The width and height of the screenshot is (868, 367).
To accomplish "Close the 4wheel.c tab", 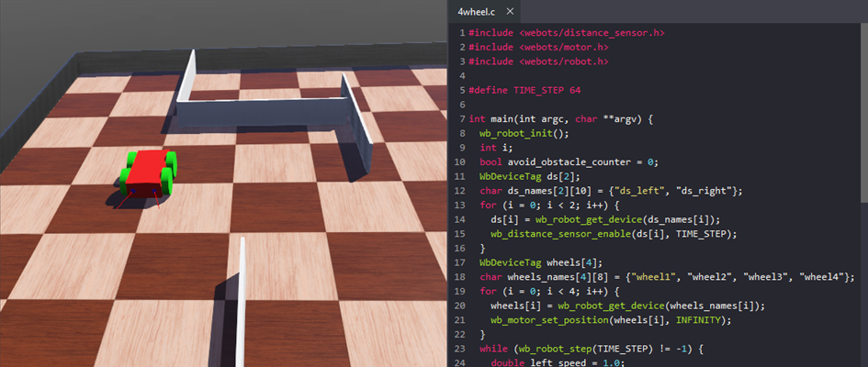I will (x=510, y=12).
